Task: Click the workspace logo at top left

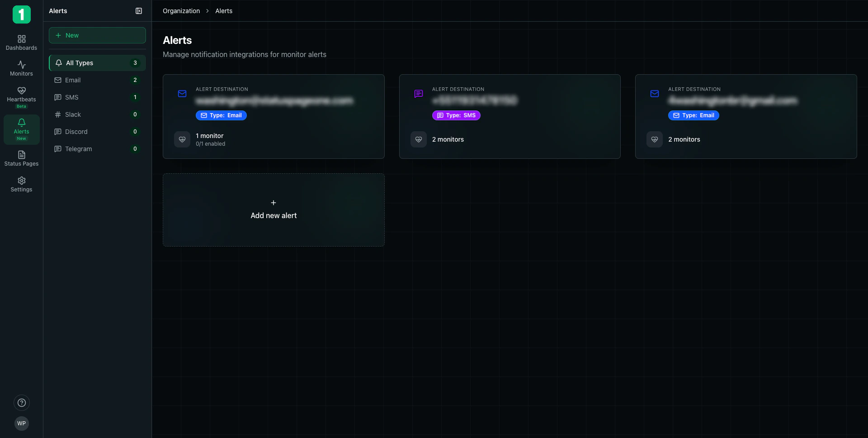Action: [21, 14]
